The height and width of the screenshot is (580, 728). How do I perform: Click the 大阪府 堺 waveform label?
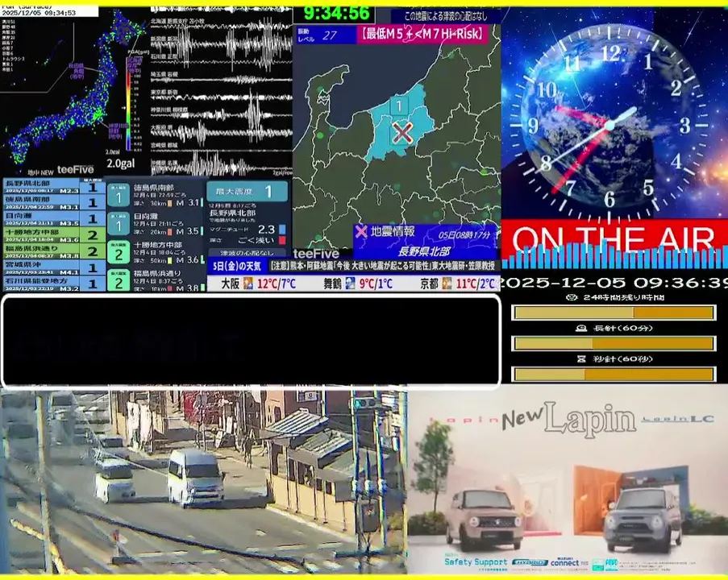162,126
